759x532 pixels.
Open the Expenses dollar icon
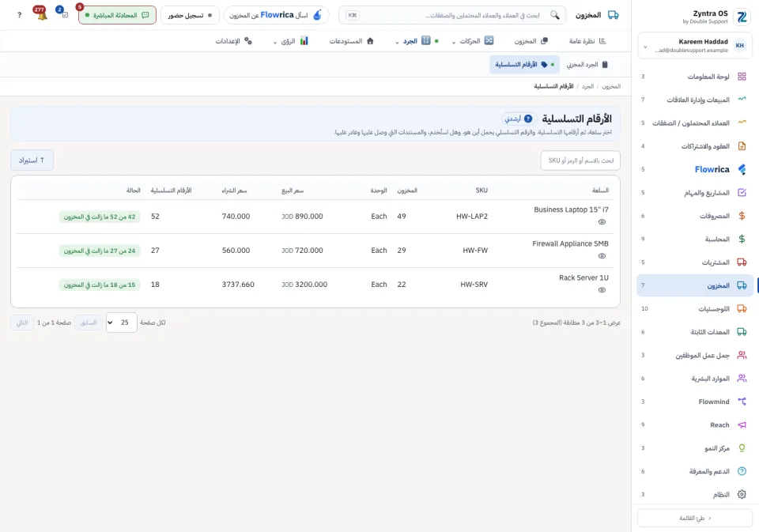742,216
